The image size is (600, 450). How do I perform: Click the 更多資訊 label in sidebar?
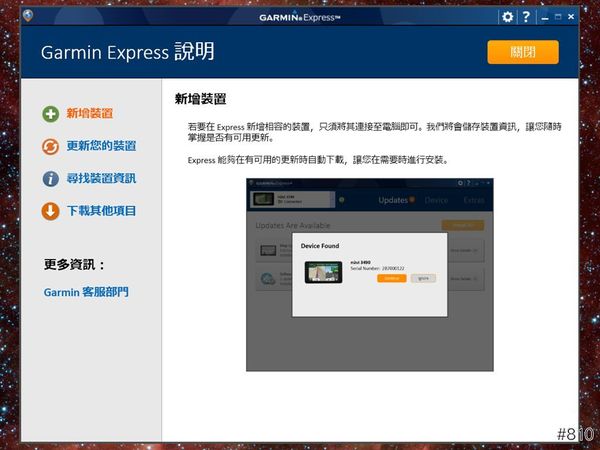(x=74, y=264)
